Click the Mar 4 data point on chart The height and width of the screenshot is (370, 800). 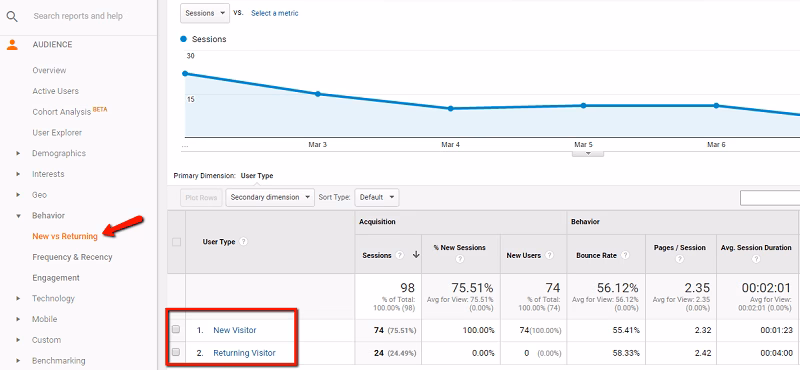451,109
